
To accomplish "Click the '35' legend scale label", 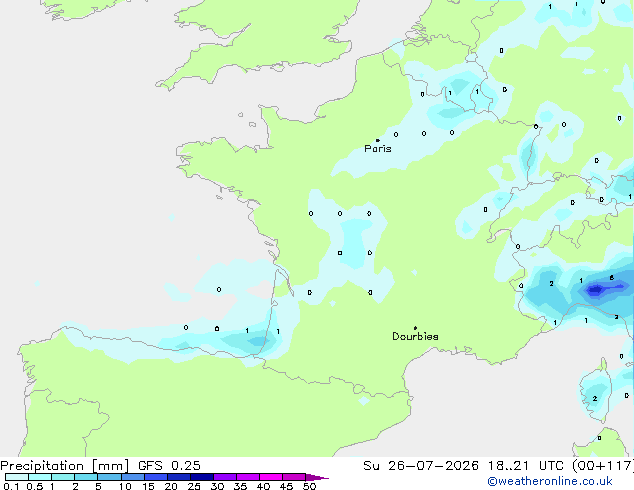I will tap(240, 486).
